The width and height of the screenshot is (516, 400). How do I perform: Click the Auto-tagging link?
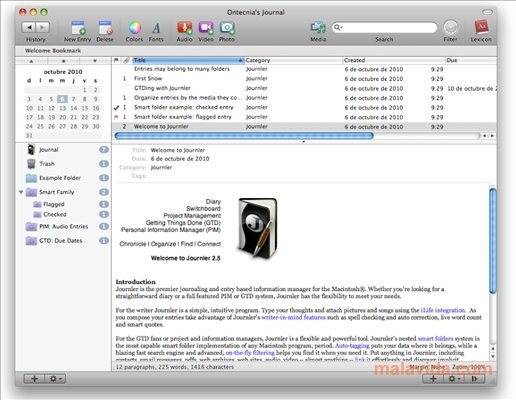[352, 346]
